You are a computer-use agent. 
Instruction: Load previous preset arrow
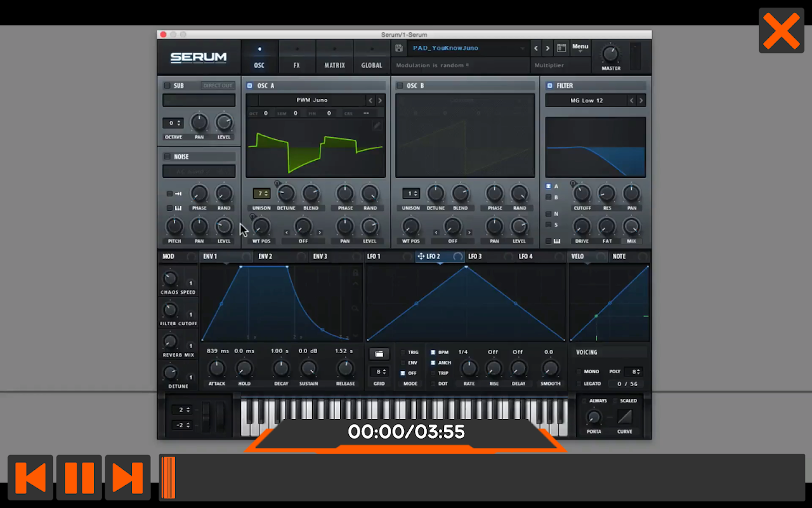[x=536, y=48]
